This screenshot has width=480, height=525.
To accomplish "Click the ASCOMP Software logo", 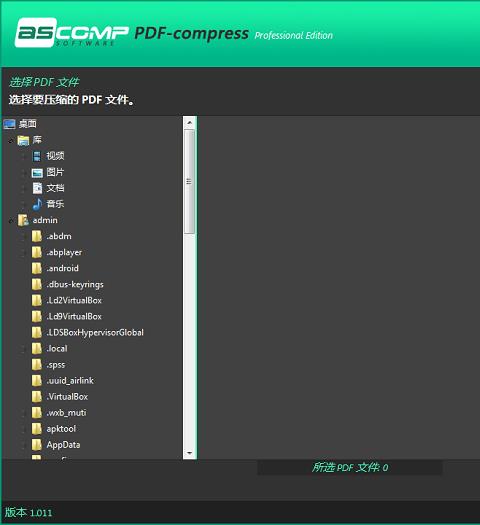I will click(71, 32).
